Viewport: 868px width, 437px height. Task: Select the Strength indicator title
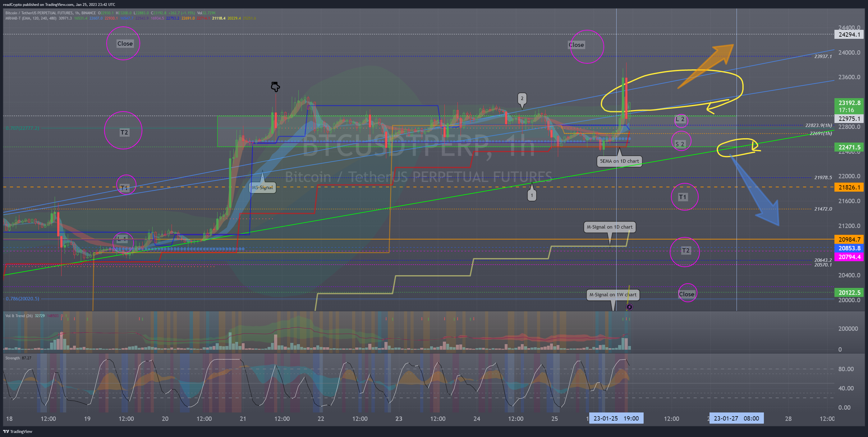tap(12, 358)
